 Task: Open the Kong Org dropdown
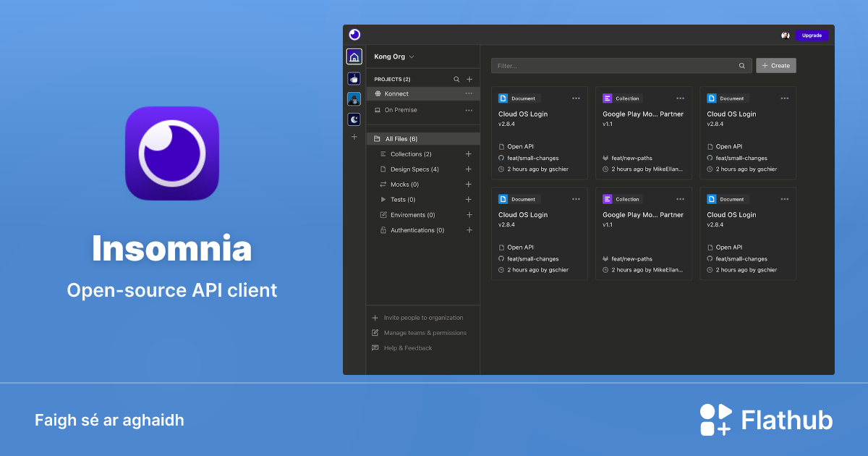click(x=393, y=56)
